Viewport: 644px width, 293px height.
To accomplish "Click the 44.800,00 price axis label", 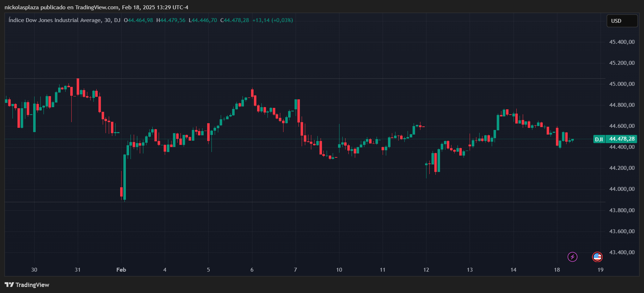I will pyautogui.click(x=622, y=105).
